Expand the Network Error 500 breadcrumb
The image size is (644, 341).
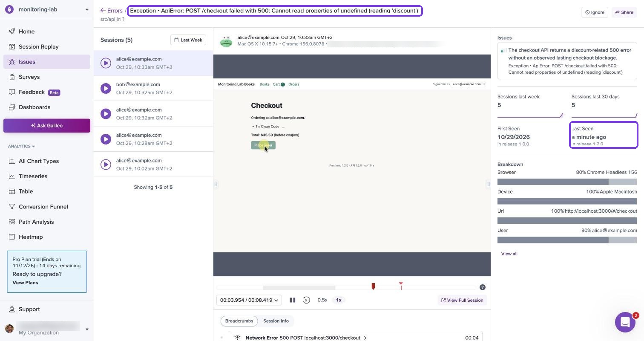(x=356, y=338)
